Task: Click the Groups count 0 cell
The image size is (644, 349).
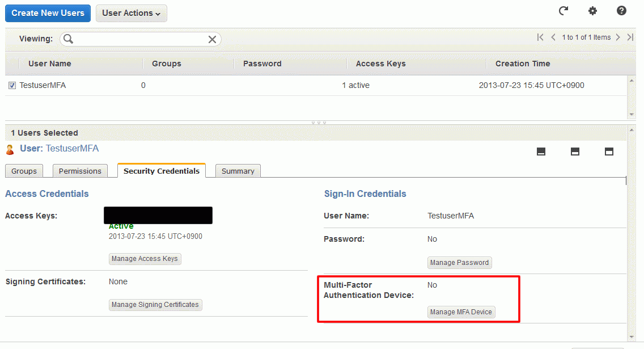Action: (x=143, y=86)
